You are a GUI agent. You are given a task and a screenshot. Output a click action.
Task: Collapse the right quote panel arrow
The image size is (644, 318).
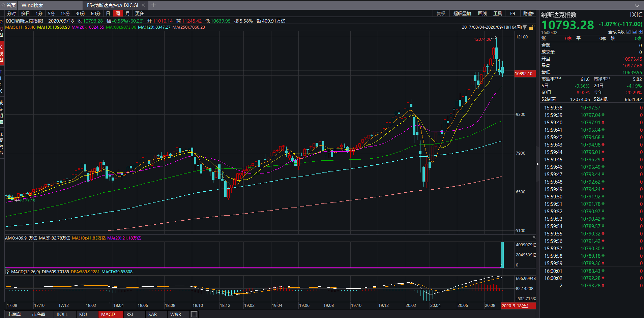(x=537, y=164)
